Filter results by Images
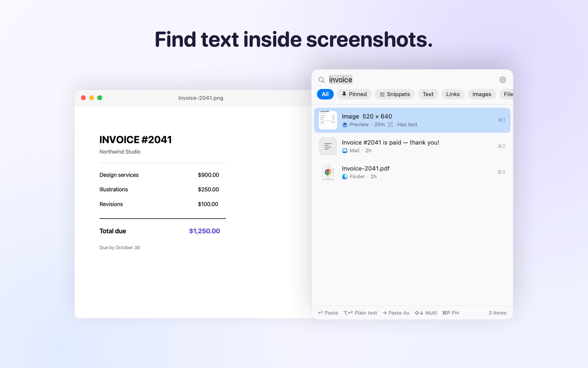 pyautogui.click(x=482, y=94)
